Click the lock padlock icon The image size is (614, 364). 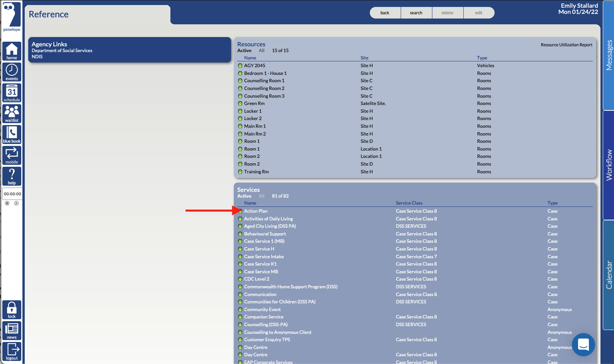12,310
